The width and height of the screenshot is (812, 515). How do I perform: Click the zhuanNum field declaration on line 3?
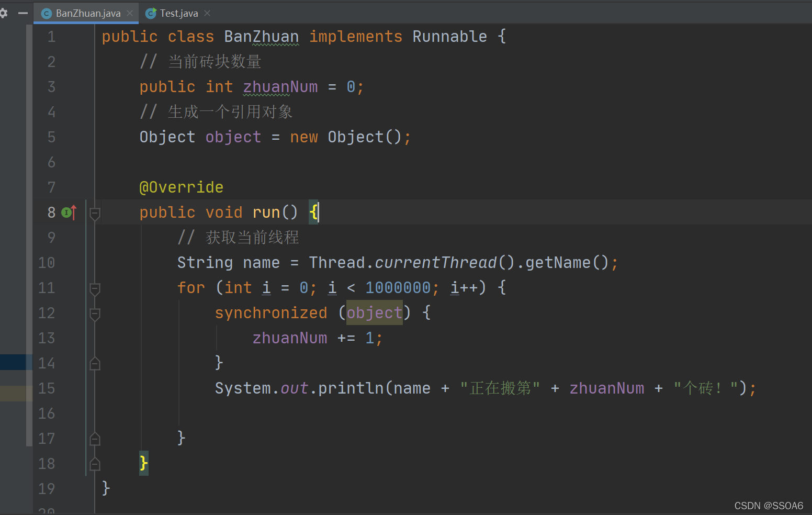click(x=280, y=87)
